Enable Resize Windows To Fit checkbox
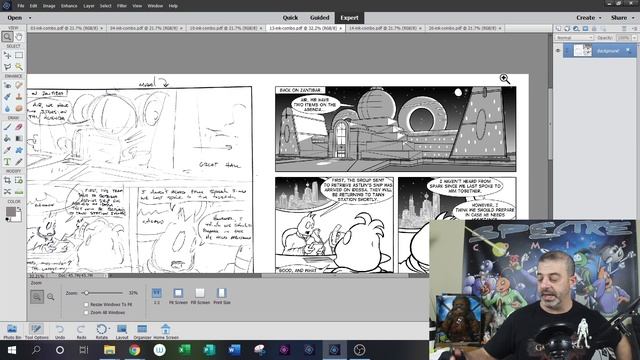 86,304
